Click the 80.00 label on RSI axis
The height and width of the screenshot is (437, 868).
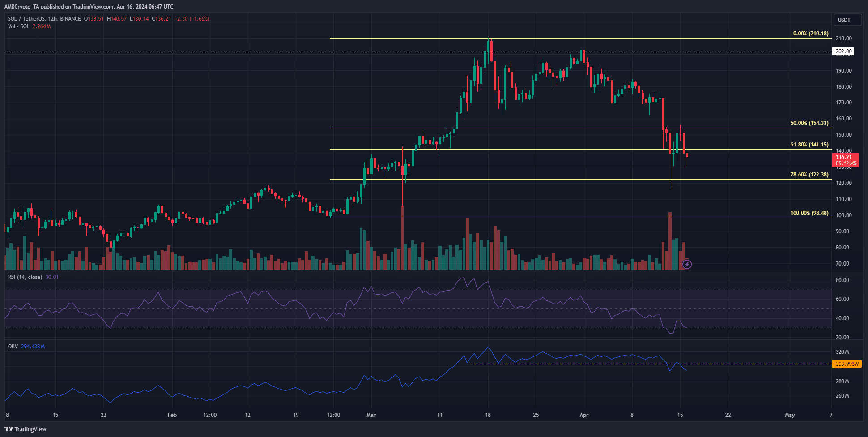pyautogui.click(x=842, y=280)
